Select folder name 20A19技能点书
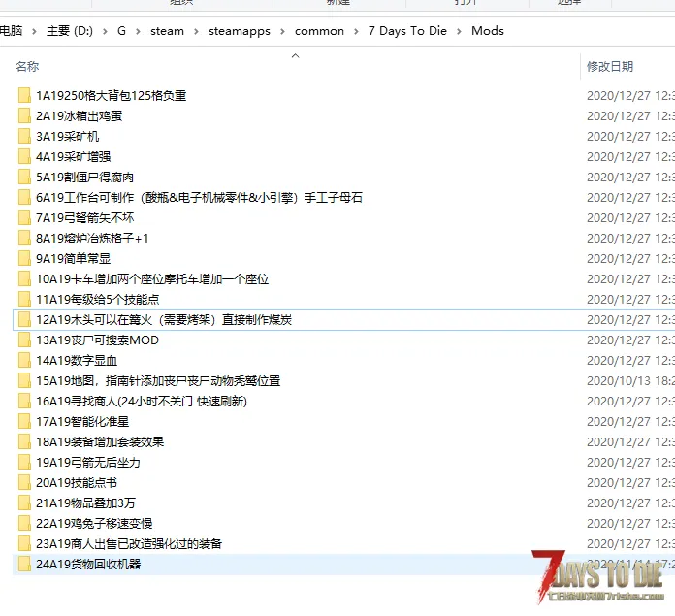 77,482
